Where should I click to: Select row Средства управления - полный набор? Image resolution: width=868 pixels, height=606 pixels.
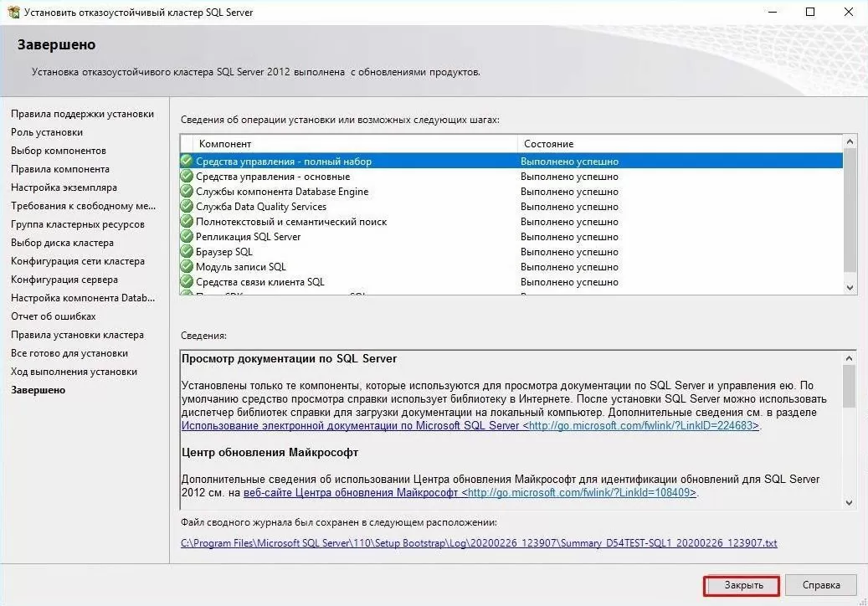(x=511, y=161)
